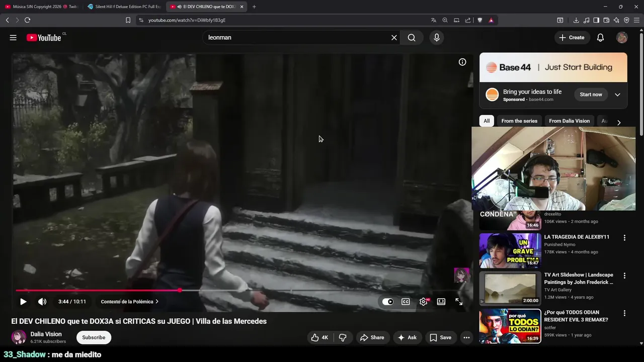Open zoom magnifier icon in address bar
644x362 pixels.
[x=445, y=20]
